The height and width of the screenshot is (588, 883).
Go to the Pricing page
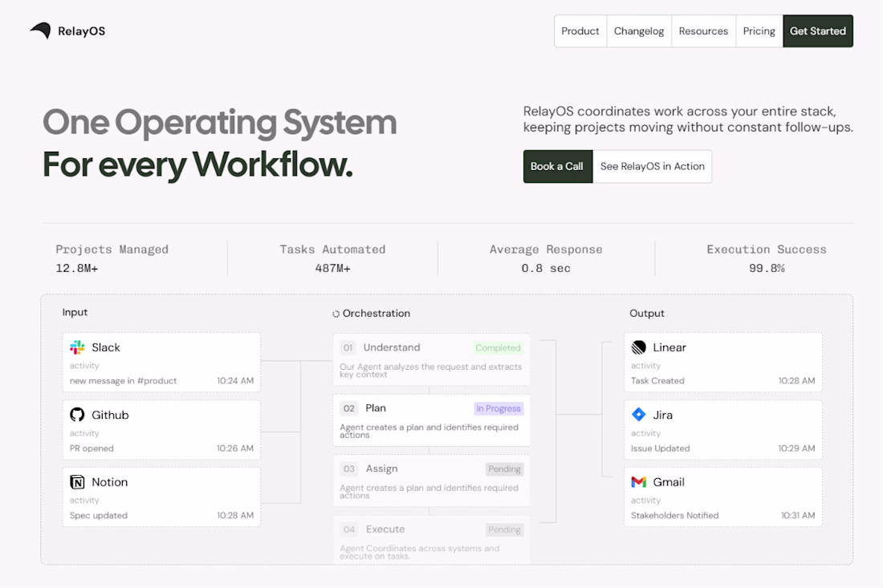click(x=759, y=31)
